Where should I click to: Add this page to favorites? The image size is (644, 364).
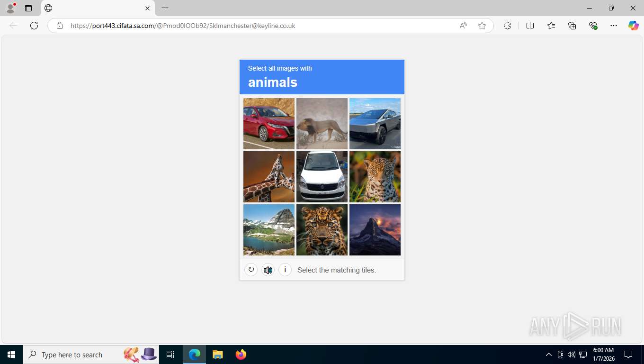click(482, 26)
